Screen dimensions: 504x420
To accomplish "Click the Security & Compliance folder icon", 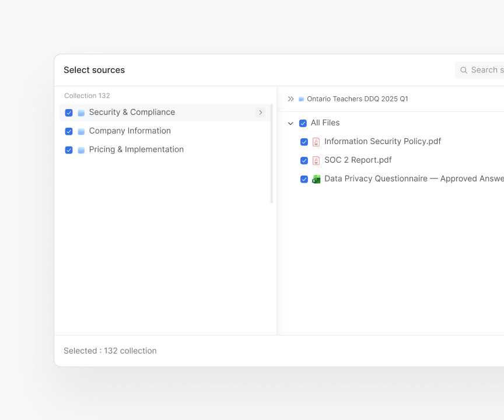I will point(81,113).
